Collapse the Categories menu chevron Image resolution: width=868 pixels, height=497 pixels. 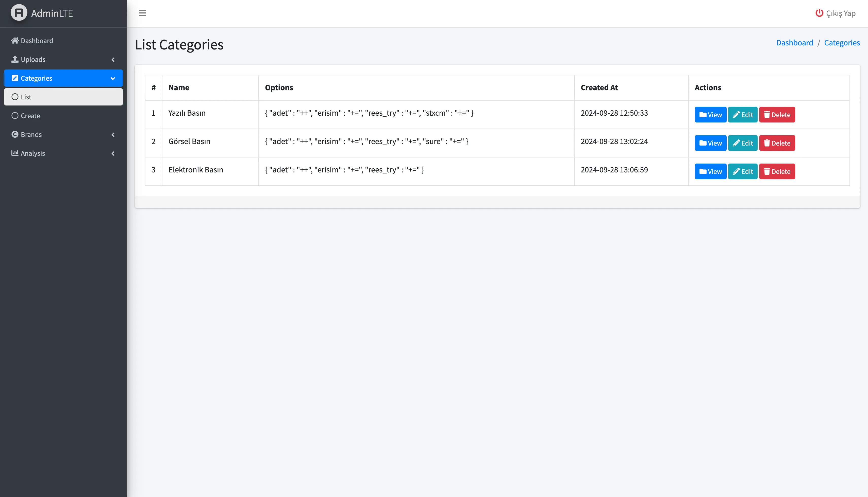coord(113,79)
